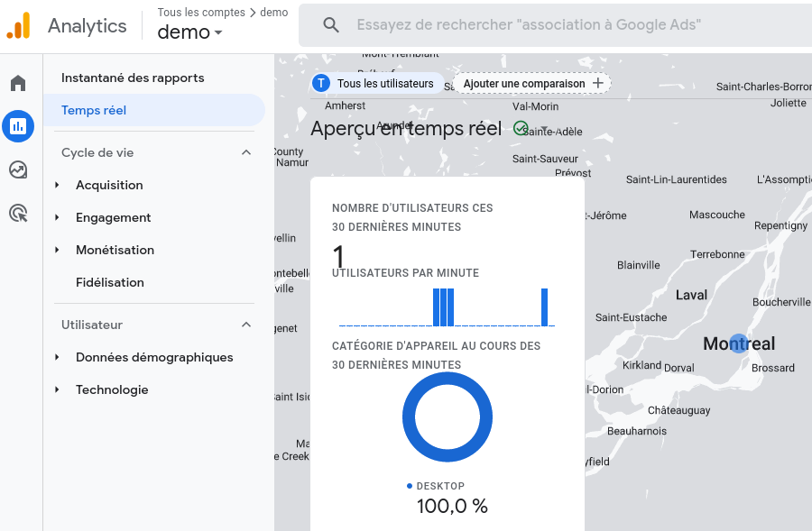
Task: Expand the Engagement arrow
Action: 57,217
